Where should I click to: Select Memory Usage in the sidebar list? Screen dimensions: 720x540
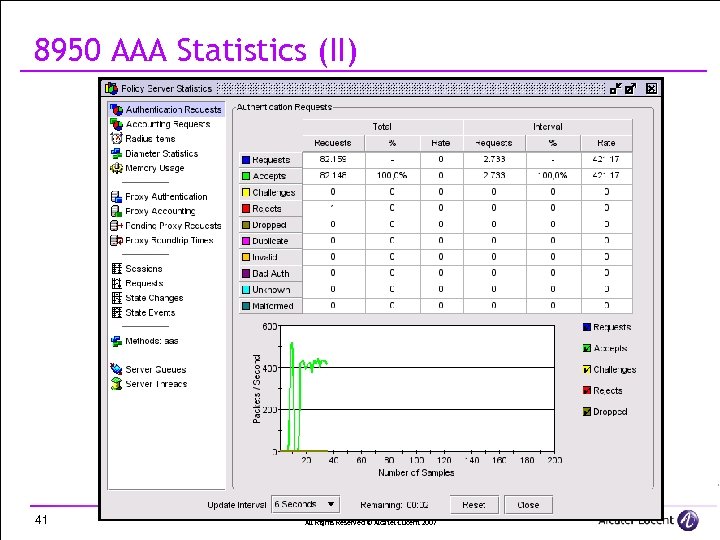(155, 168)
